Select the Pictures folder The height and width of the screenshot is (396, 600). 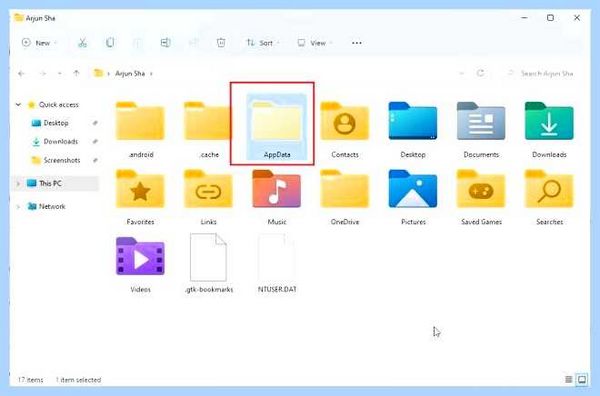click(413, 197)
